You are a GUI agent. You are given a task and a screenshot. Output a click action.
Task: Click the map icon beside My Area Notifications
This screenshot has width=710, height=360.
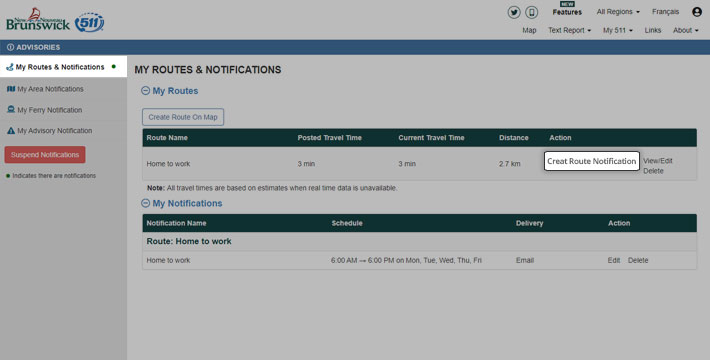point(11,89)
